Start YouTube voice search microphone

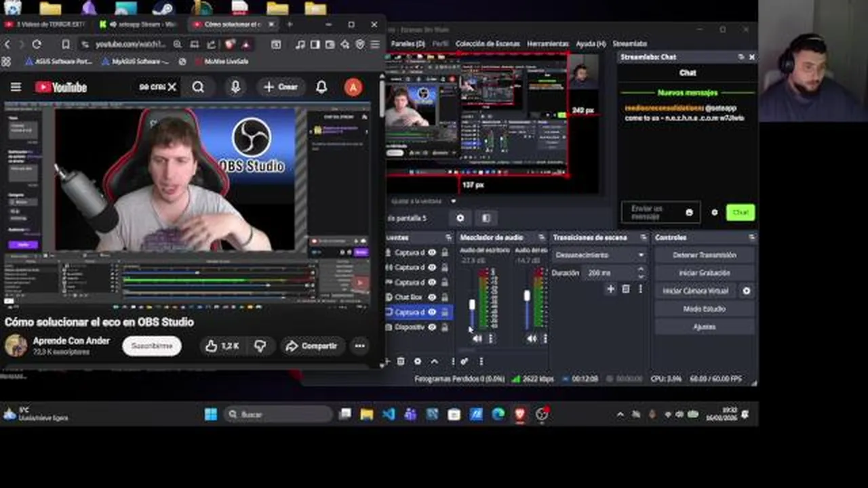(235, 87)
